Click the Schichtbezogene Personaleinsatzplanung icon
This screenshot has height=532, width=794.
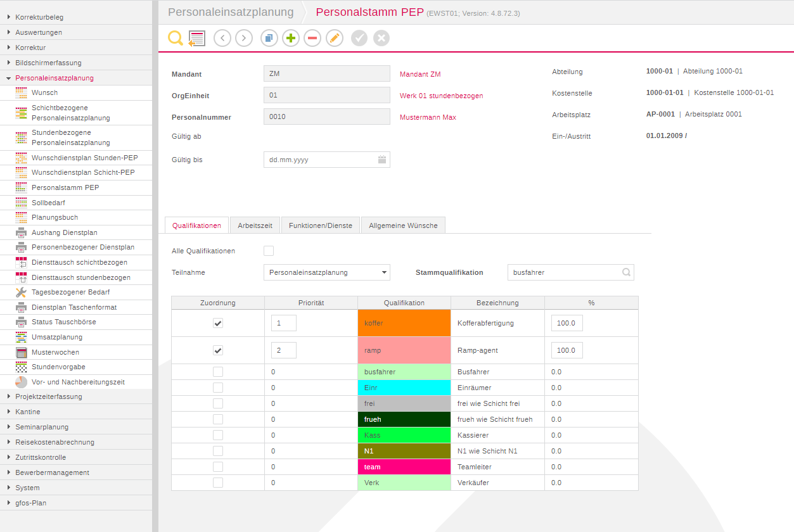pyautogui.click(x=21, y=113)
